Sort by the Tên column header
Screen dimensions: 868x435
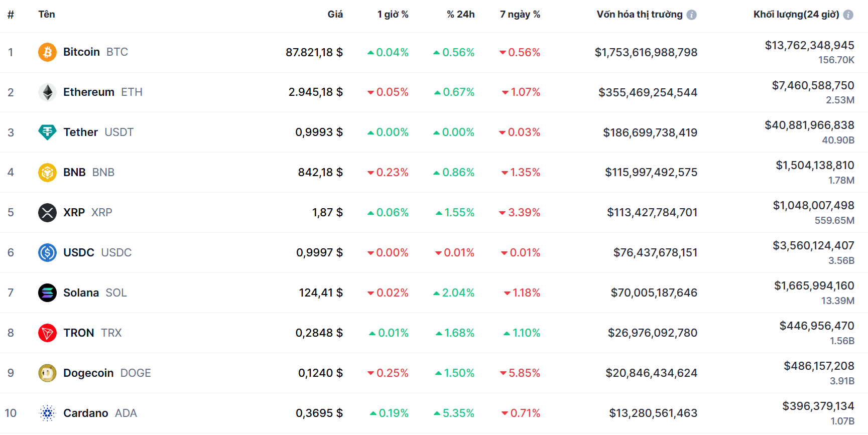point(47,14)
